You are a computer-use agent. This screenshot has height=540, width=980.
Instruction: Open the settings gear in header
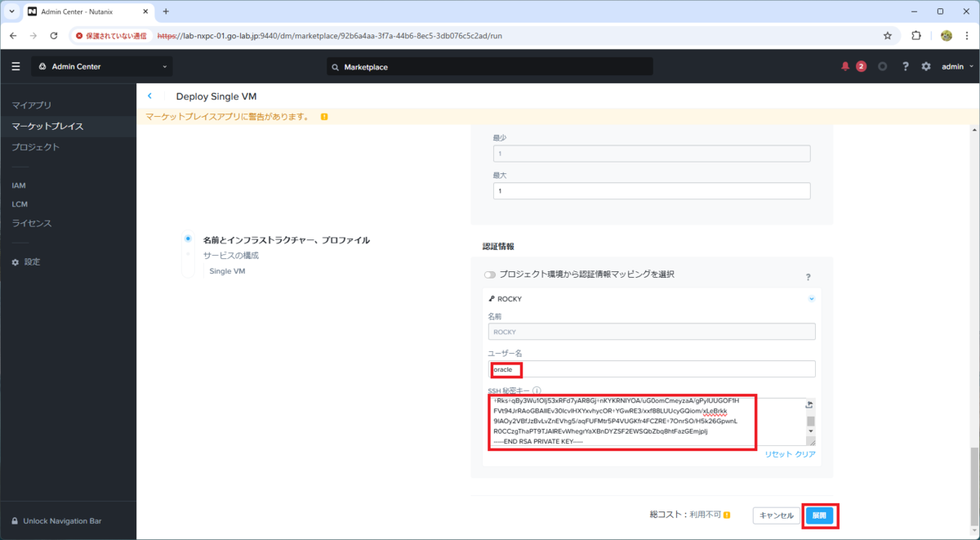point(926,67)
